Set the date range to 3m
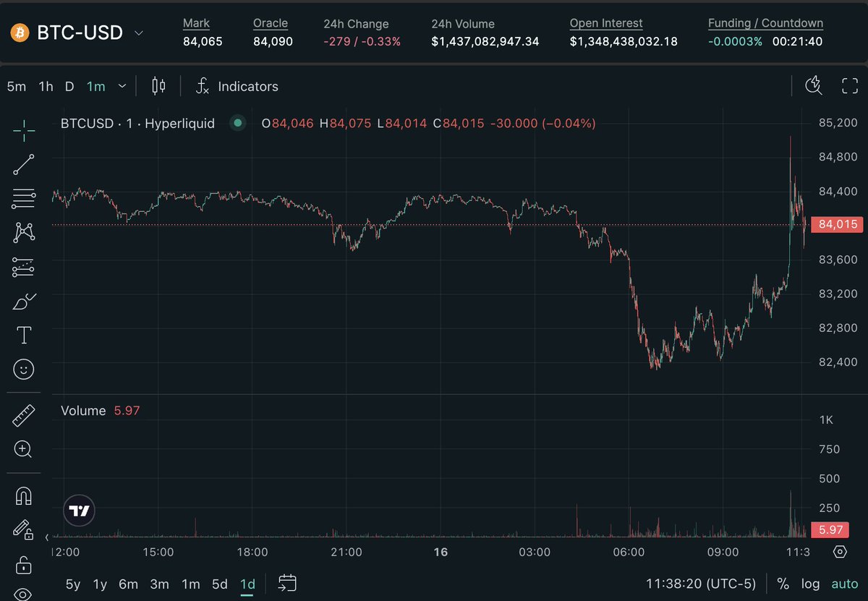The height and width of the screenshot is (601, 868). point(159,584)
